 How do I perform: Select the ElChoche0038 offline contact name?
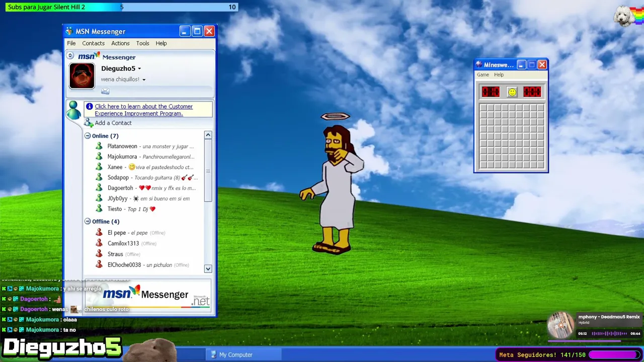pyautogui.click(x=124, y=265)
